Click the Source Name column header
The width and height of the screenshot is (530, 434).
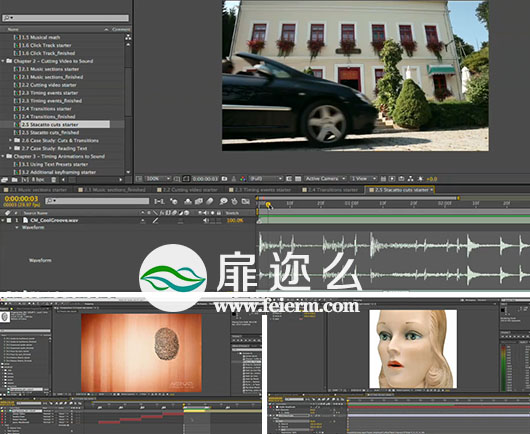35,213
